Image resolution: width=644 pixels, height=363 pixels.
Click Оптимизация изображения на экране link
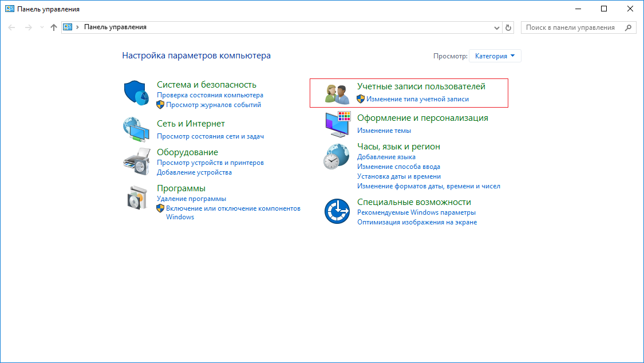[417, 222]
